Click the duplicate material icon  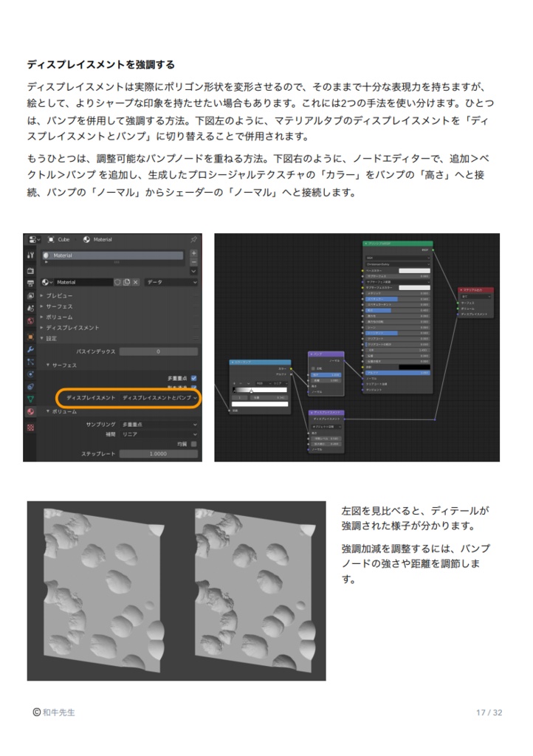click(x=126, y=282)
